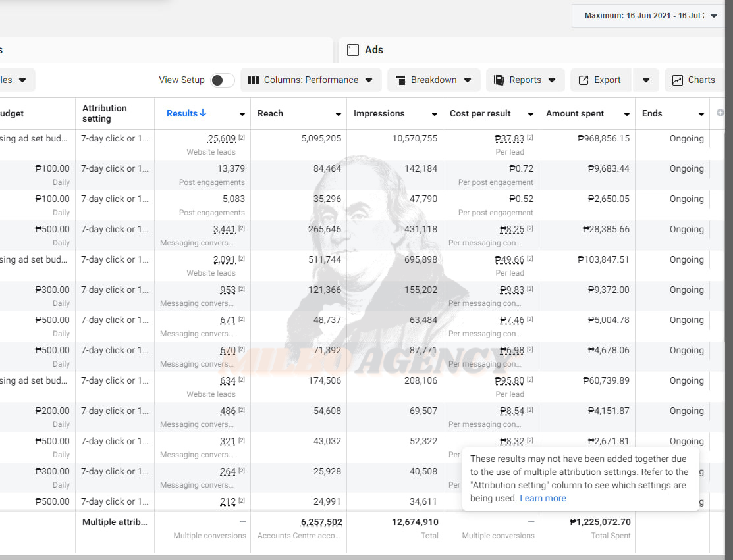This screenshot has height=560, width=733.
Task: Click the 670 results value
Action: point(228,350)
